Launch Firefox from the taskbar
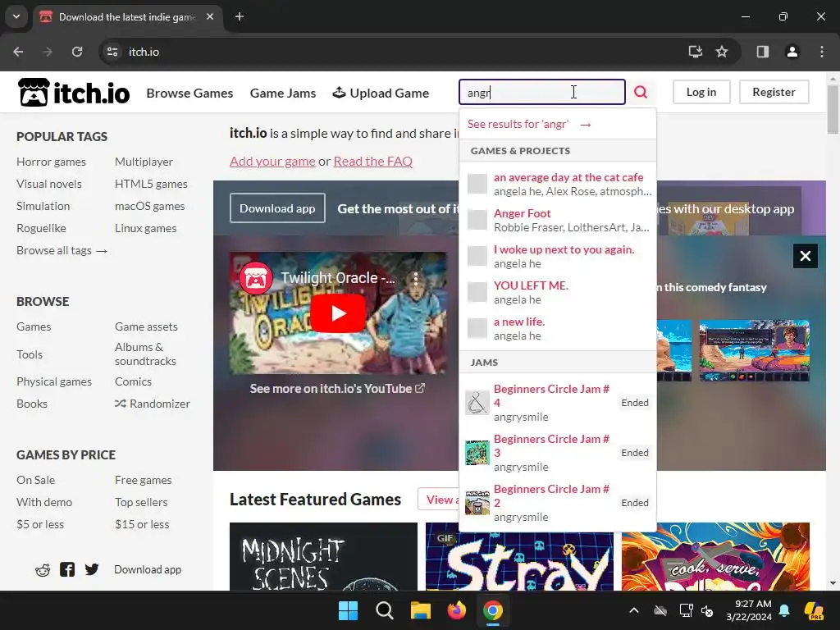840x630 pixels. (456, 610)
